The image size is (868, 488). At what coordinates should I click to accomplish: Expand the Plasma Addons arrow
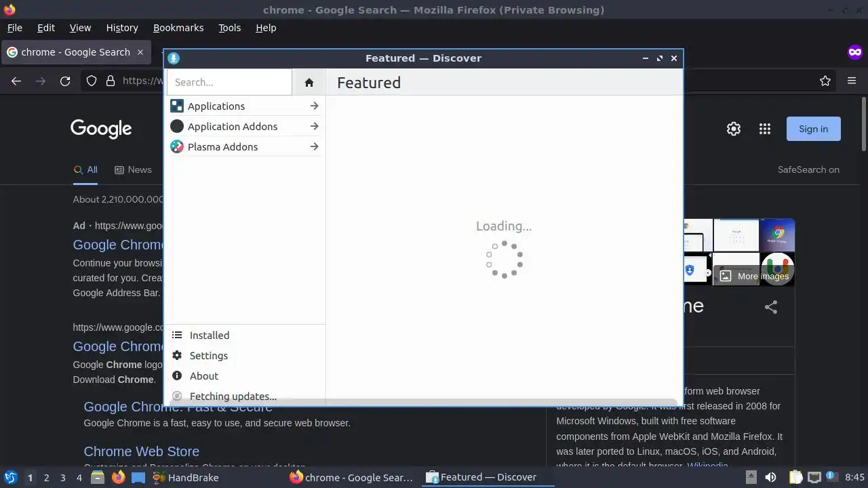pyautogui.click(x=314, y=146)
